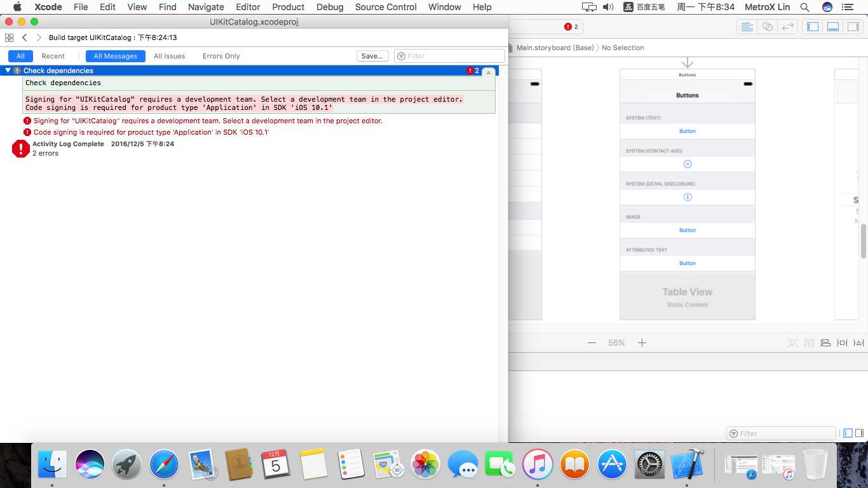Open App Store from the Dock
The height and width of the screenshot is (488, 868).
[613, 464]
